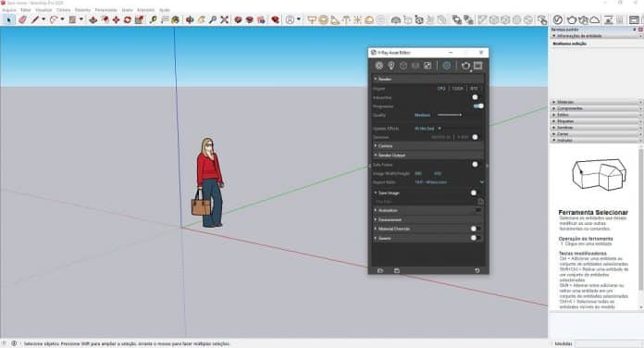Activate the Move tool
The width and height of the screenshot is (644, 348).
[117, 19]
